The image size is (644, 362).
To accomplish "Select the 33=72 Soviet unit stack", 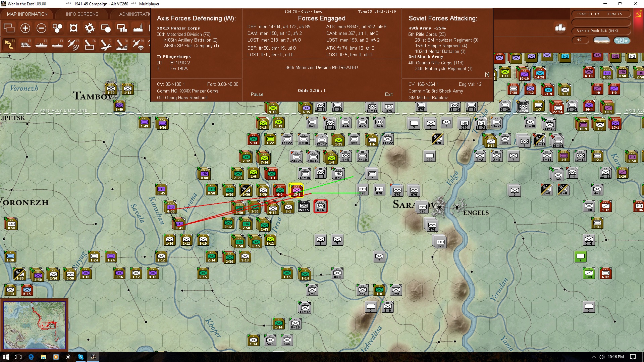I will (x=549, y=125).
